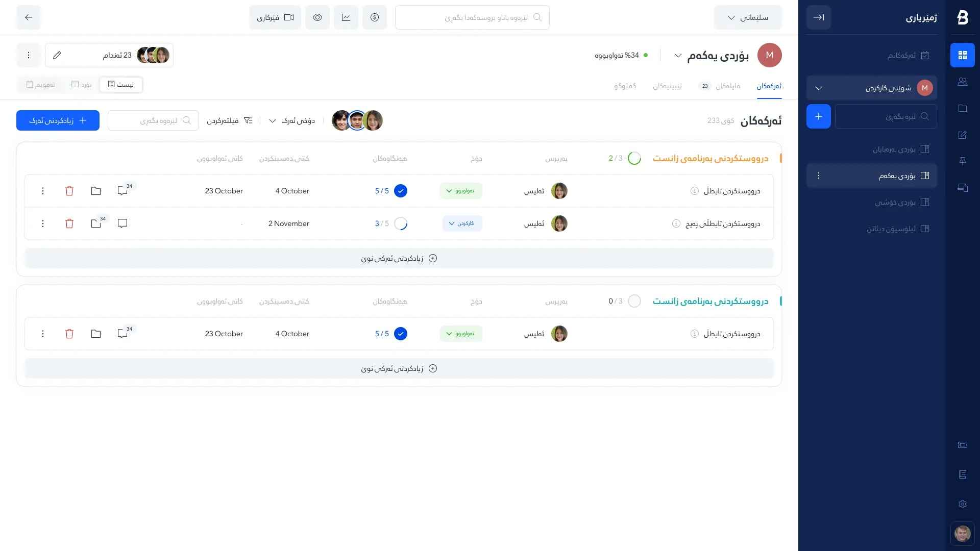Viewport: 980px width, 551px height.
Task: Select the members icon in dark sidebar
Action: (963, 81)
